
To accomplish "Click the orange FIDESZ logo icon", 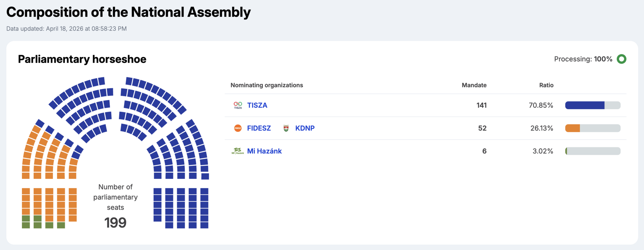I will coord(238,128).
